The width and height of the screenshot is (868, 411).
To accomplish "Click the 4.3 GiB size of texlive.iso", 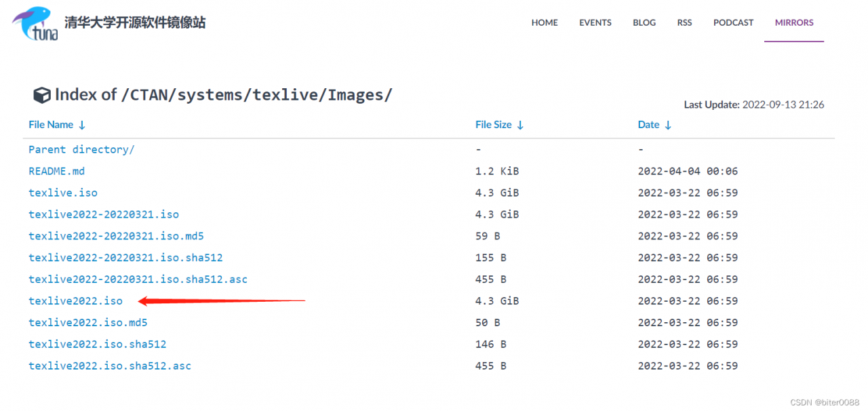I will point(497,193).
